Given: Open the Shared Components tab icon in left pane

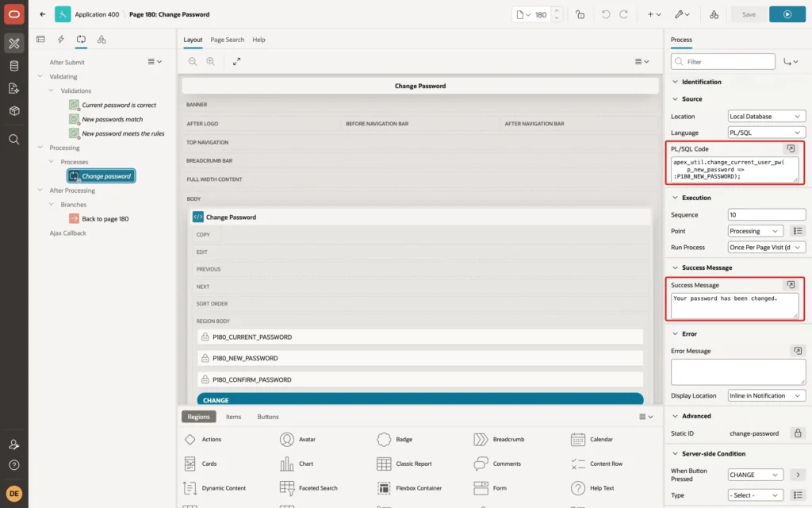Looking at the screenshot, I should (101, 40).
